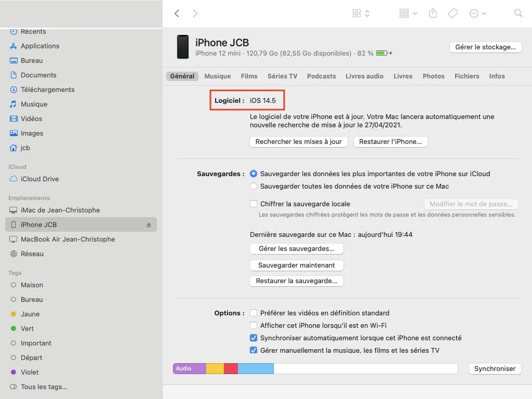Enable Chiffrer la sauvegarde locale checkbox
Viewport: 532px width, 399px height.
tap(254, 204)
